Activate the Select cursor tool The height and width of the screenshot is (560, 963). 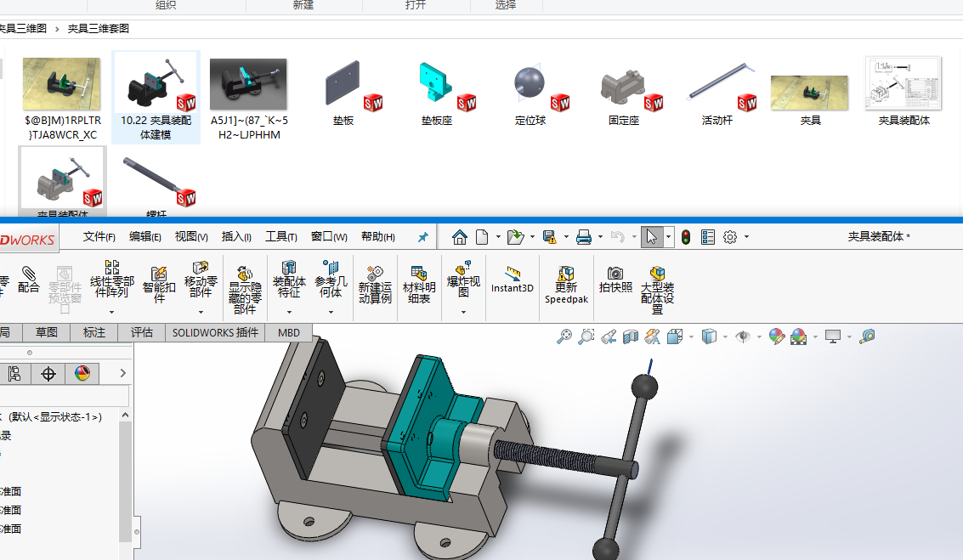(x=651, y=237)
